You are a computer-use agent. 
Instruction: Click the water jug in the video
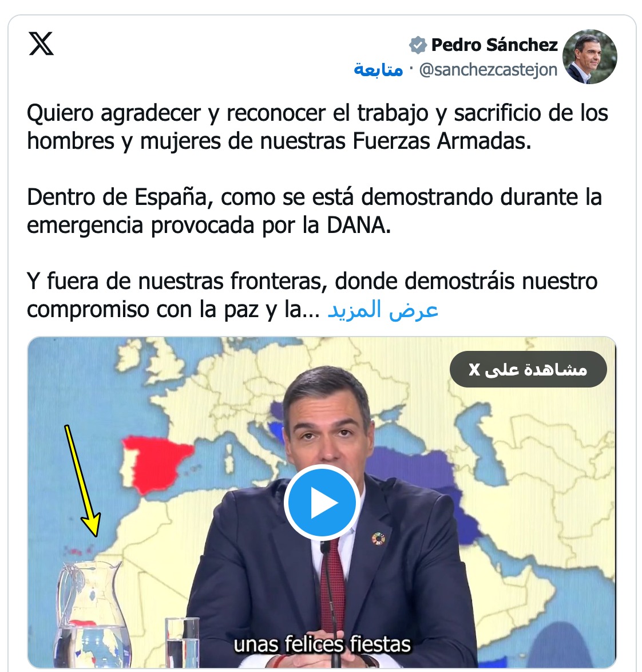coord(91,614)
